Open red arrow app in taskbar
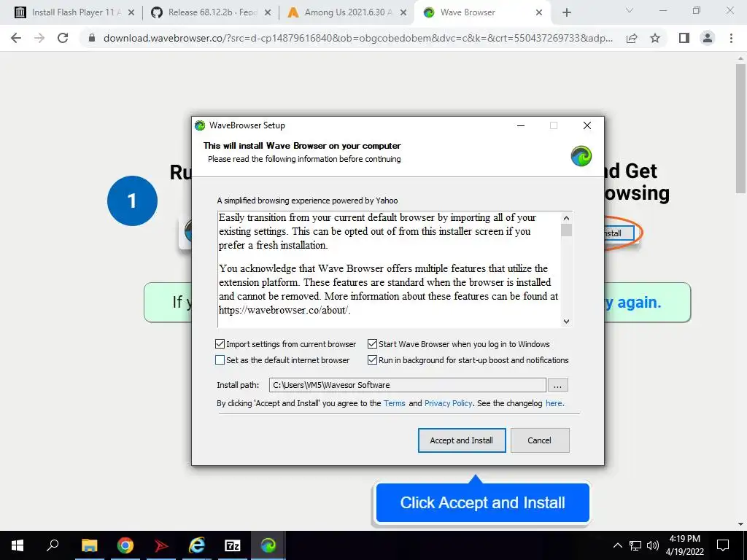 [x=161, y=545]
